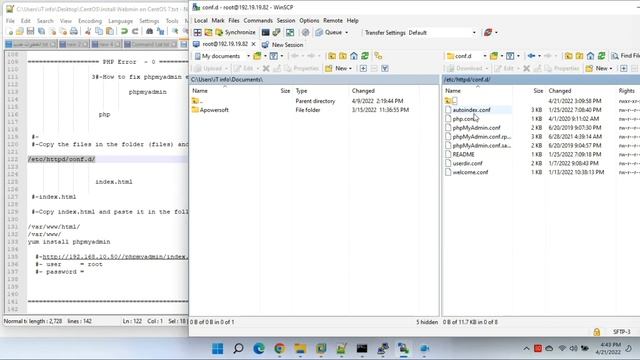Click the Find Files button
Image resolution: width=640 pixels, height=360 pixels.
pos(625,56)
